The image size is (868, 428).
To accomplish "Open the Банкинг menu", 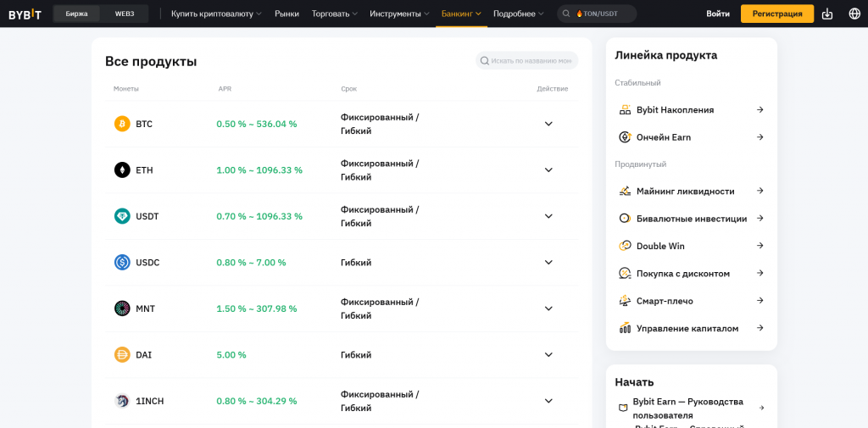I will pos(461,14).
